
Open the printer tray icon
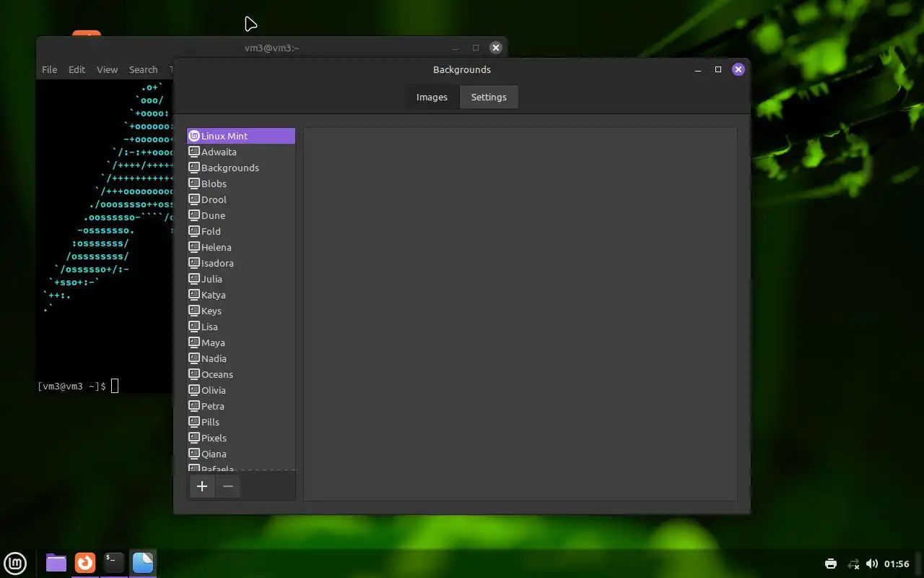point(831,564)
